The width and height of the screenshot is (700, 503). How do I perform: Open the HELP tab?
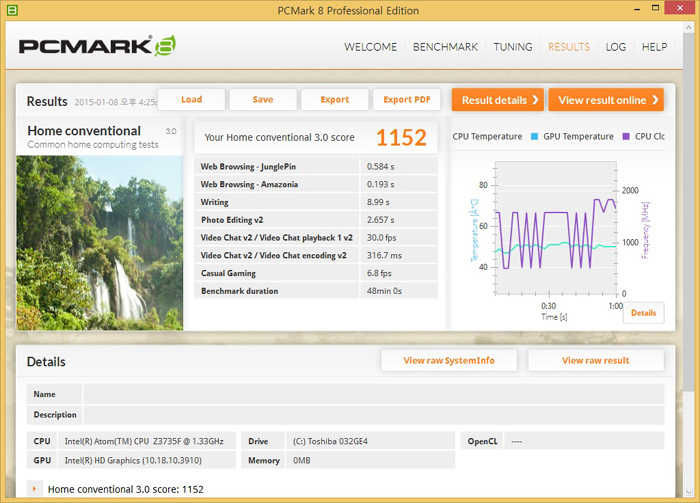click(654, 47)
